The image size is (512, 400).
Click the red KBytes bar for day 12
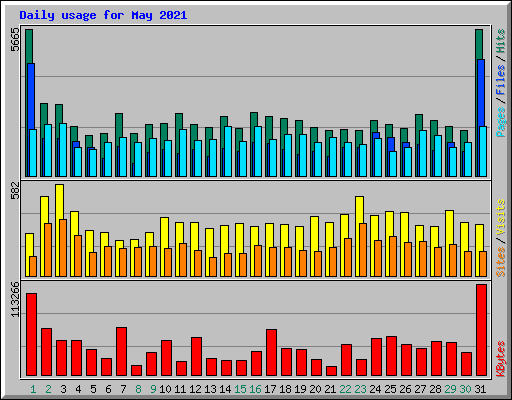pyautogui.click(x=197, y=357)
